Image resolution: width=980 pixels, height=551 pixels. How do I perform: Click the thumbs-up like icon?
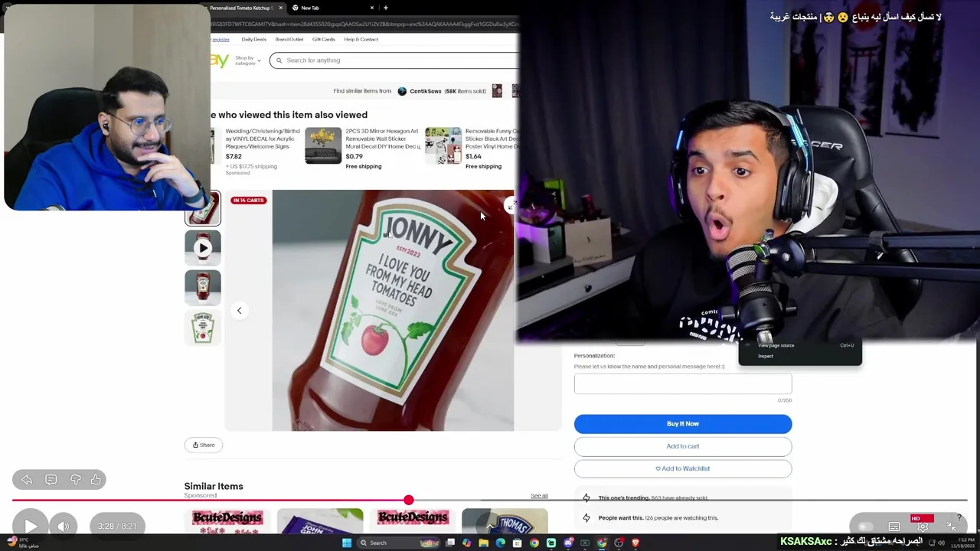96,480
